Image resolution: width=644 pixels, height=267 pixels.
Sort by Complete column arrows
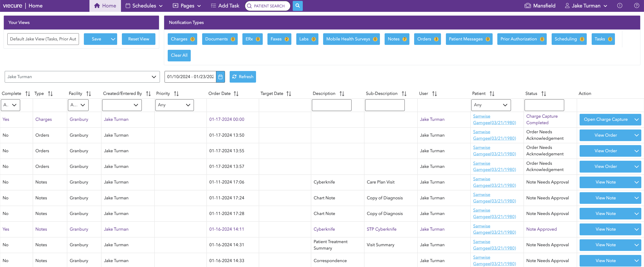point(28,94)
